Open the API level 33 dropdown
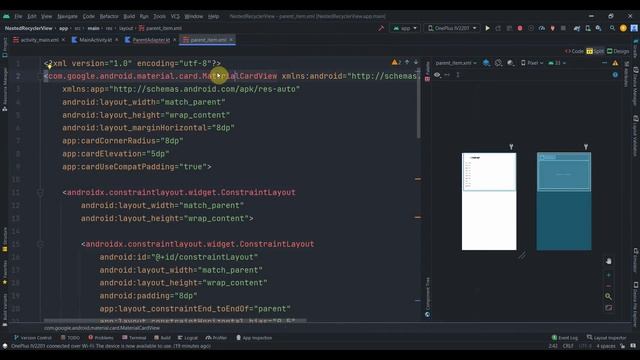640x360 pixels. pyautogui.click(x=557, y=63)
